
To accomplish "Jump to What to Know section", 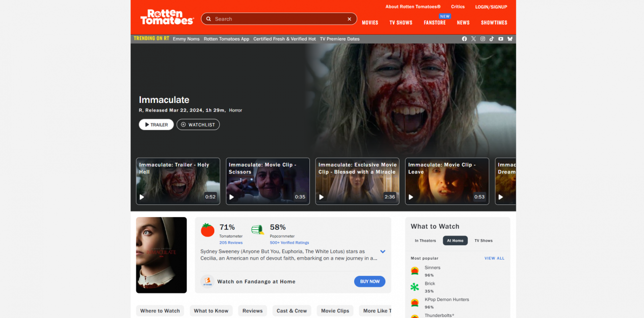I will click(x=211, y=311).
